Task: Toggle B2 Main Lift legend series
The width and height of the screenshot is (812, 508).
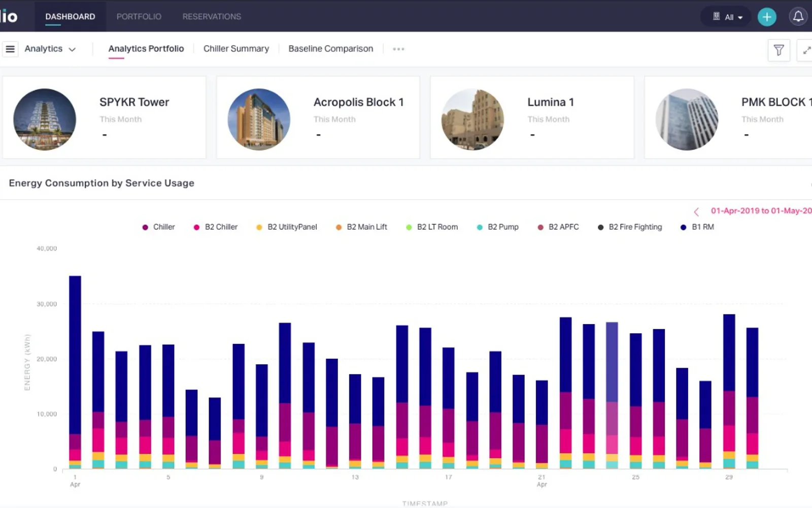Action: pos(361,227)
